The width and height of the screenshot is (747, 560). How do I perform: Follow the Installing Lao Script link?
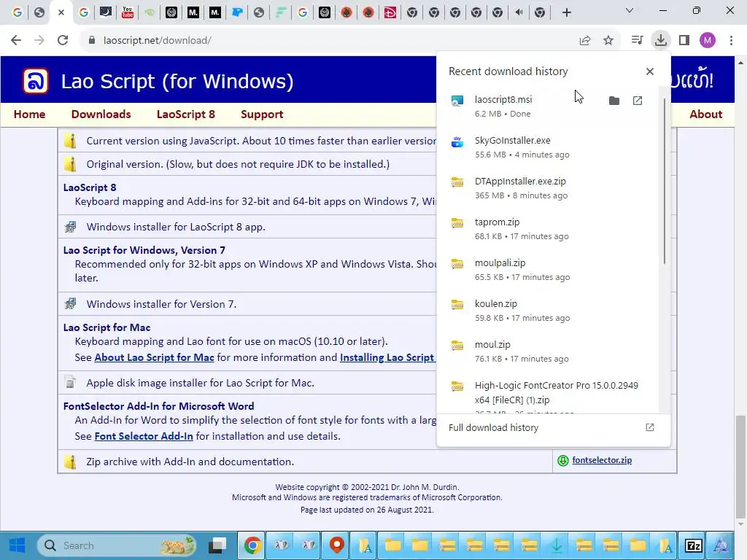pos(387,357)
